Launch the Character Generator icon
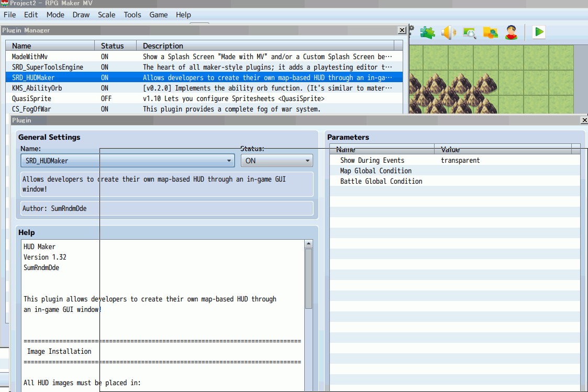Viewport: 588px width, 392px height. click(511, 32)
